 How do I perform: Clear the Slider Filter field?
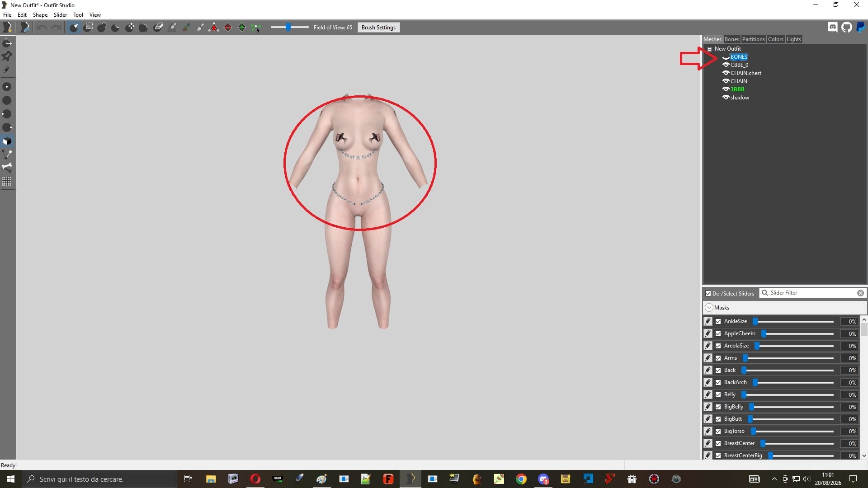(x=860, y=293)
